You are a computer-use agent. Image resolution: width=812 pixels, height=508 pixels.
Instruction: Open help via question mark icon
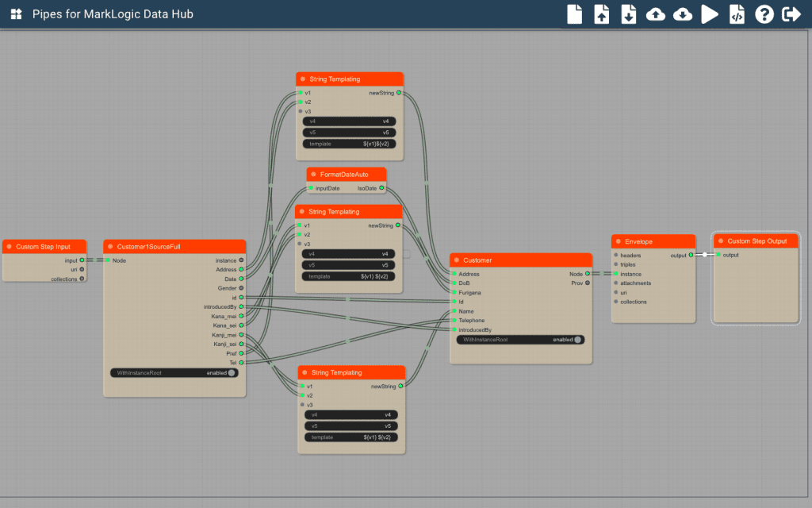[x=764, y=14]
